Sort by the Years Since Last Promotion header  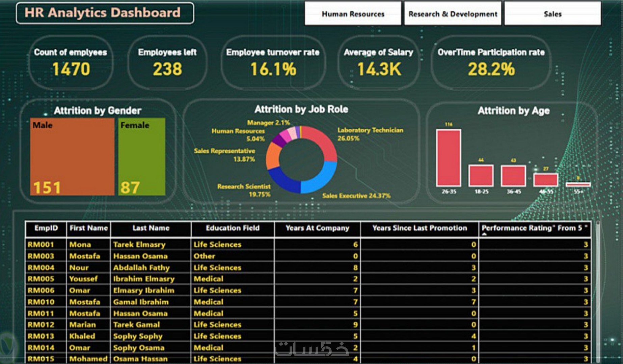pos(419,229)
